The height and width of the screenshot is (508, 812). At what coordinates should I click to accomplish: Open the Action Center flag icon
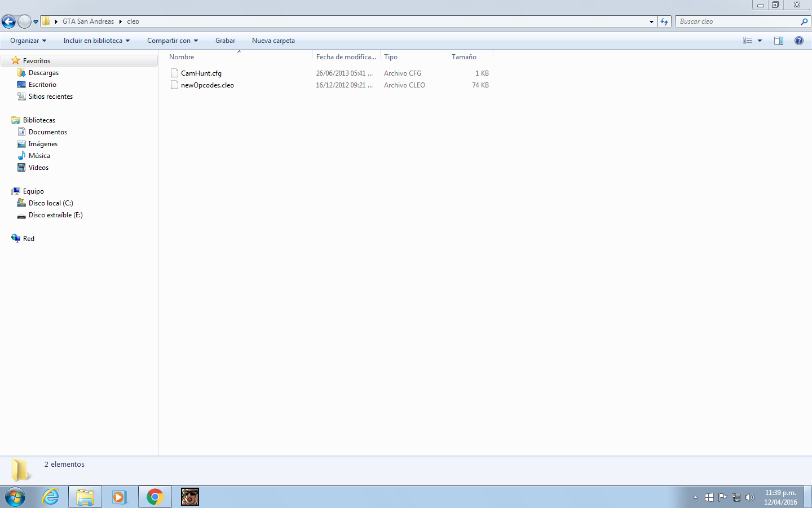(722, 497)
